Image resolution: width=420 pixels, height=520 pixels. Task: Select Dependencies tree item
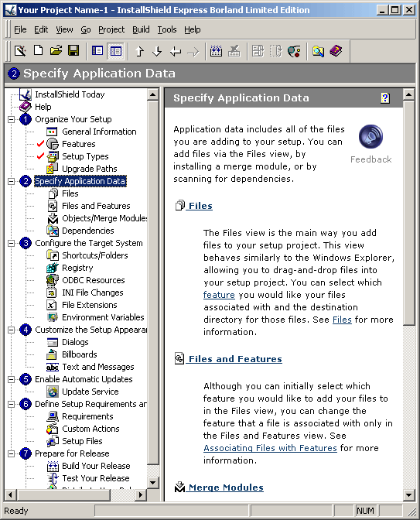88,231
